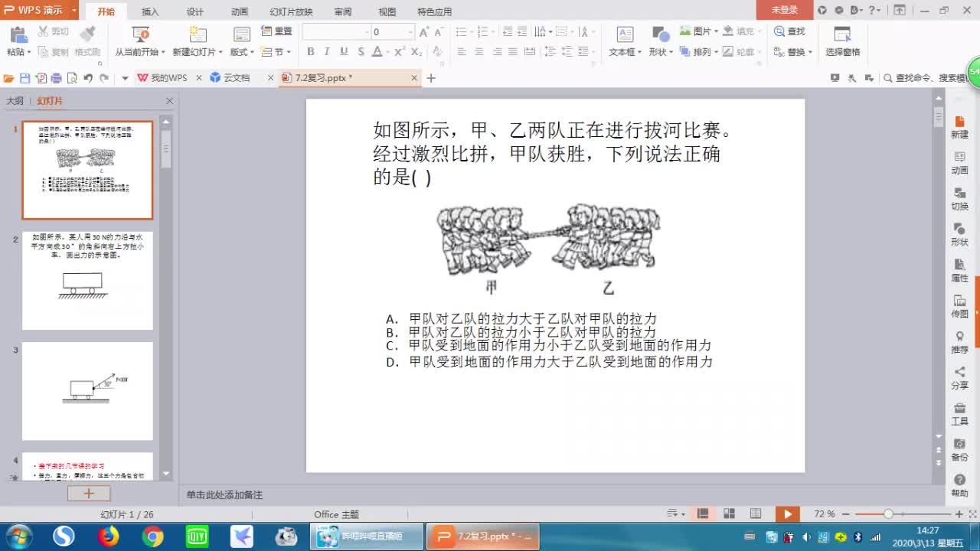
Task: Toggle Superscript formatting
Action: (x=400, y=51)
